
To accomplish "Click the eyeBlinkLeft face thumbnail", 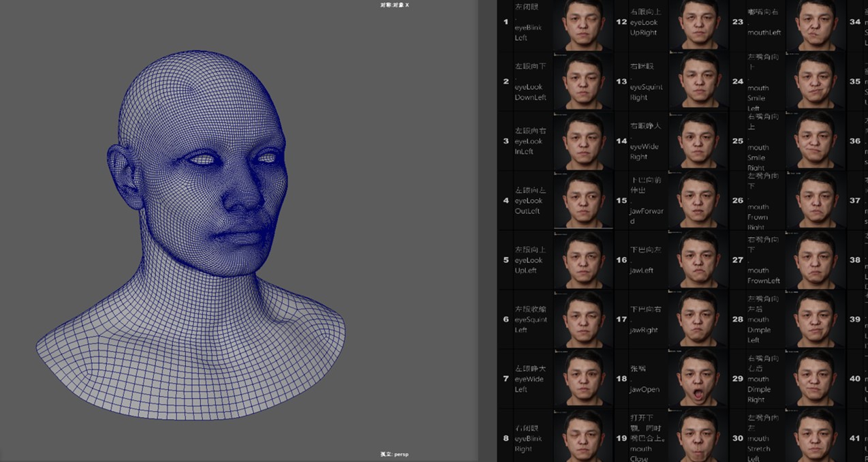I will pyautogui.click(x=583, y=25).
